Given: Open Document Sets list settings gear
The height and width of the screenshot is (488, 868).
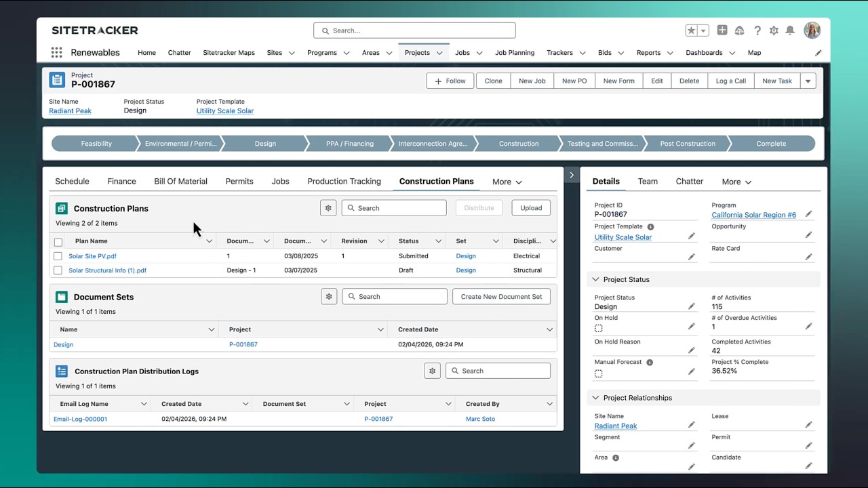Looking at the screenshot, I should (x=329, y=296).
